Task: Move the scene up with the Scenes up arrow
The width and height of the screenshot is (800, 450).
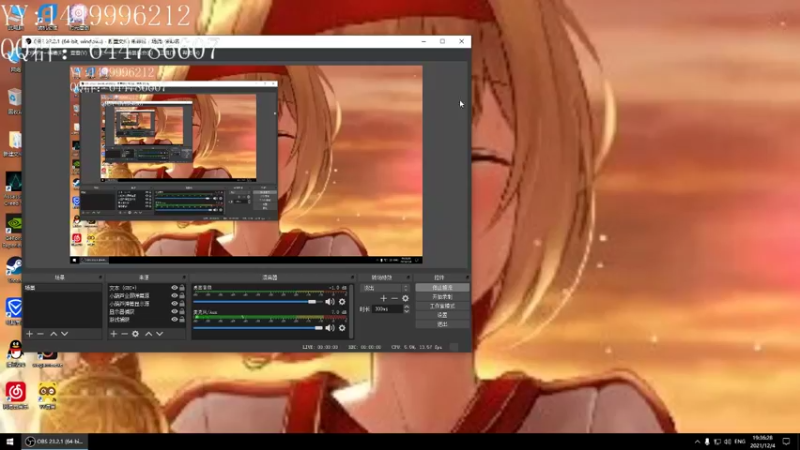Action: pos(53,334)
